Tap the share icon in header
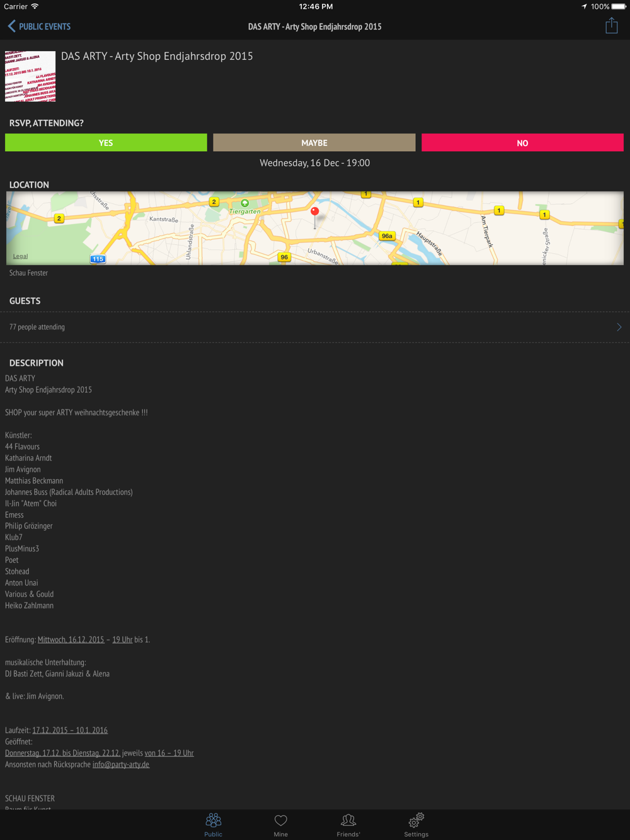The image size is (630, 840). pyautogui.click(x=611, y=25)
